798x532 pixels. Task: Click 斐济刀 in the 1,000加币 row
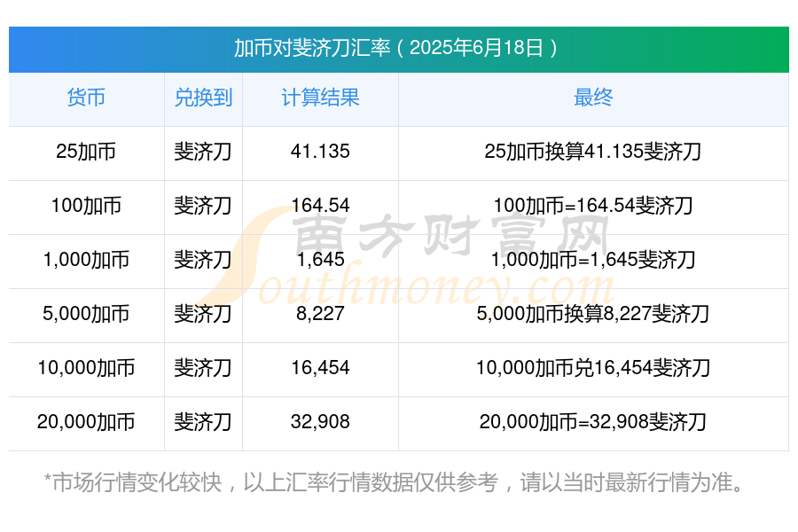pos(203,260)
